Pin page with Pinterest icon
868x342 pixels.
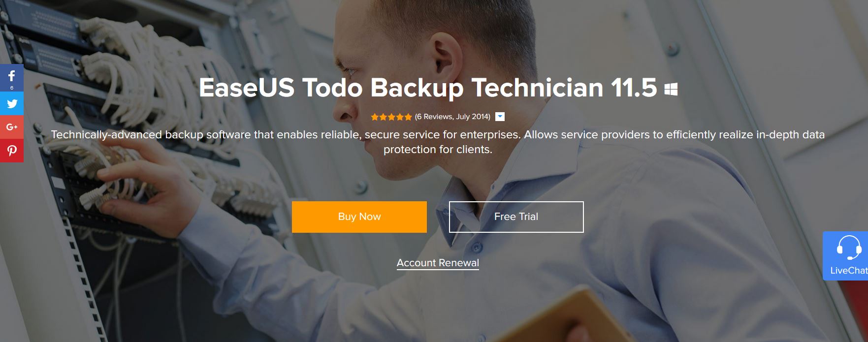pyautogui.click(x=12, y=151)
